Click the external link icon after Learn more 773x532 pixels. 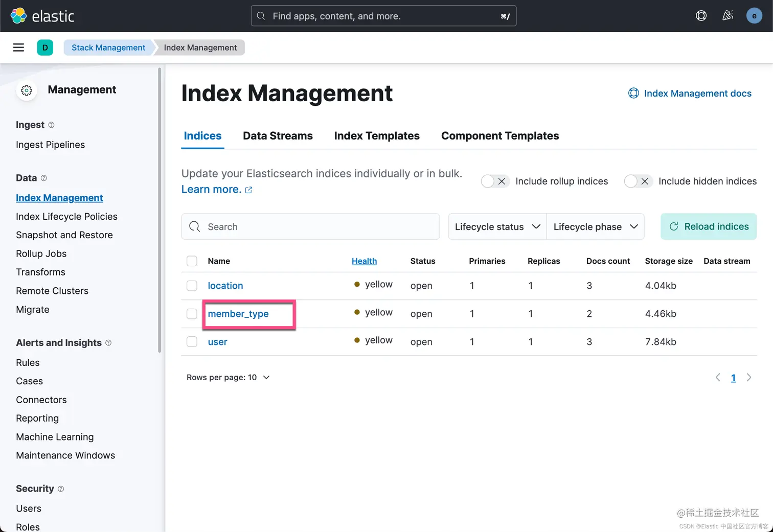248,190
